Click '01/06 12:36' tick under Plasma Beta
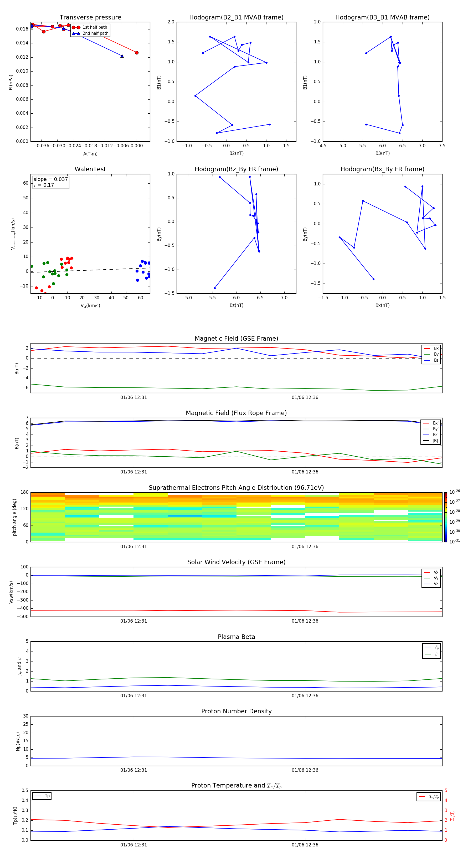473x868 pixels. pos(305,696)
